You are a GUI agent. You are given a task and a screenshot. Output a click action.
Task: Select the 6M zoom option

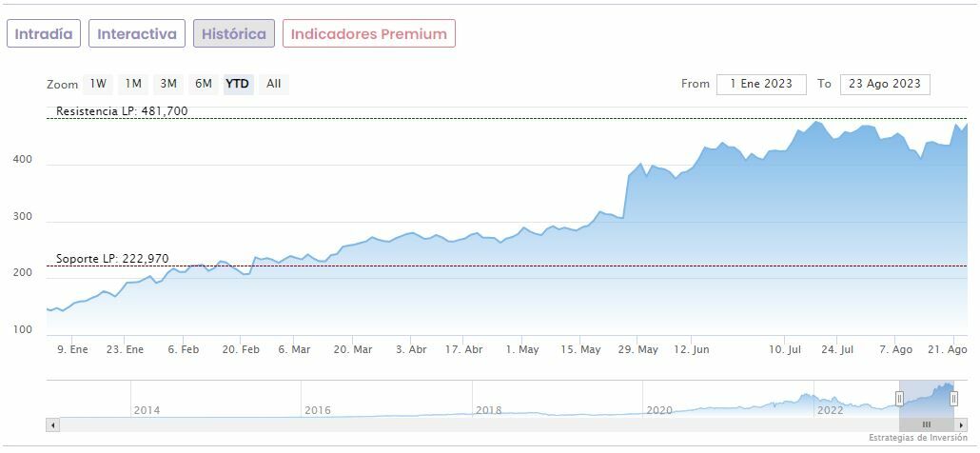[204, 84]
